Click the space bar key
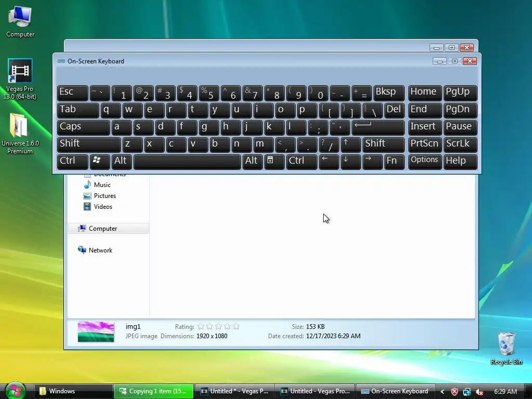 pyautogui.click(x=187, y=161)
